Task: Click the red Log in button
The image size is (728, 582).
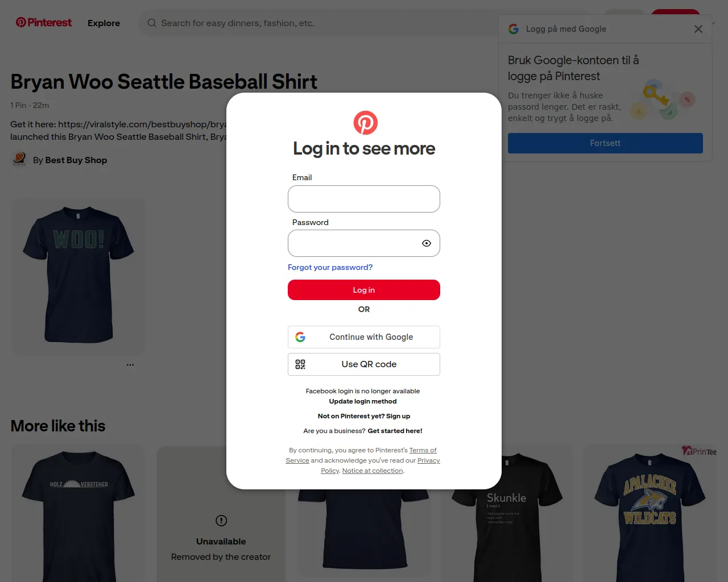Action: click(364, 290)
